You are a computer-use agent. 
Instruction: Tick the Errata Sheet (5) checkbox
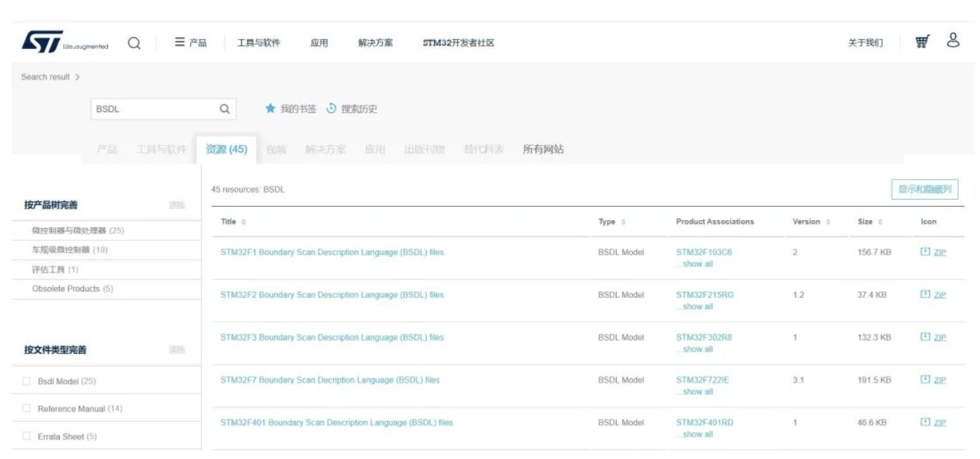(27, 436)
